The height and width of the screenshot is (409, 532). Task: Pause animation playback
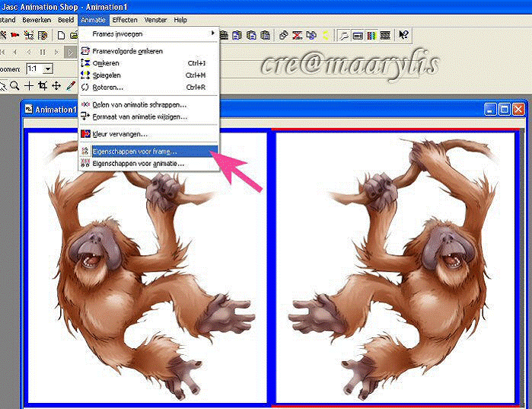[x=43, y=53]
